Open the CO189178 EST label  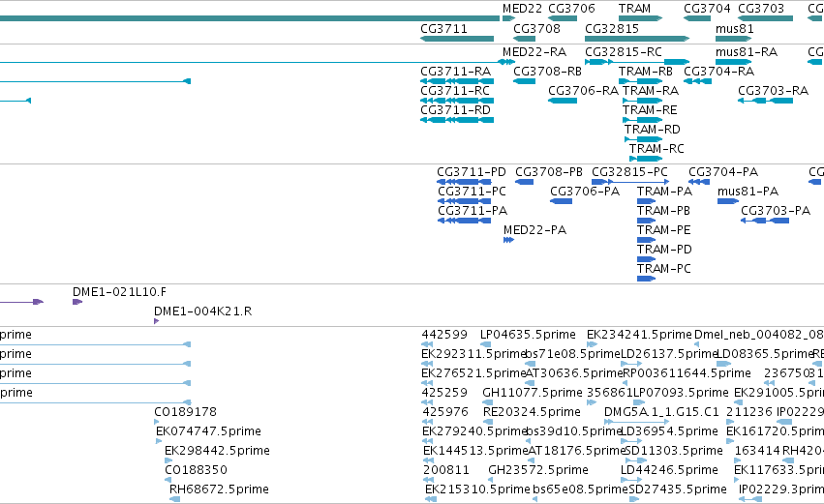[x=185, y=411]
